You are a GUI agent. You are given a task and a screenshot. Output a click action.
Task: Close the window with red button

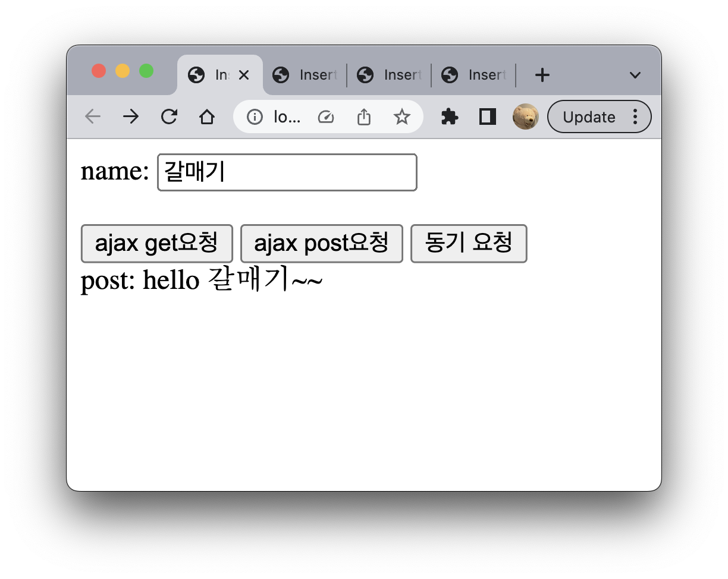tap(99, 71)
